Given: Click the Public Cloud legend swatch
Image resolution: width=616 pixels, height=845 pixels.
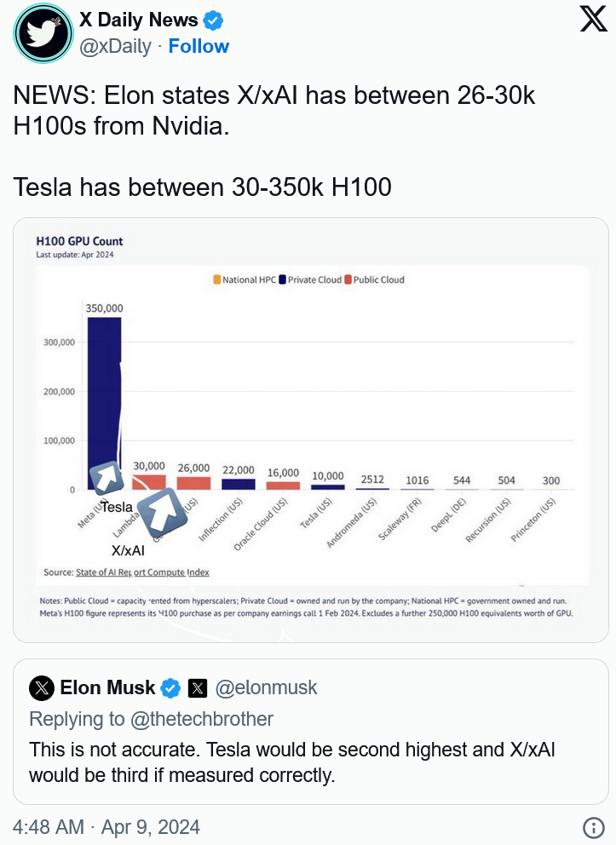Looking at the screenshot, I should click(348, 279).
